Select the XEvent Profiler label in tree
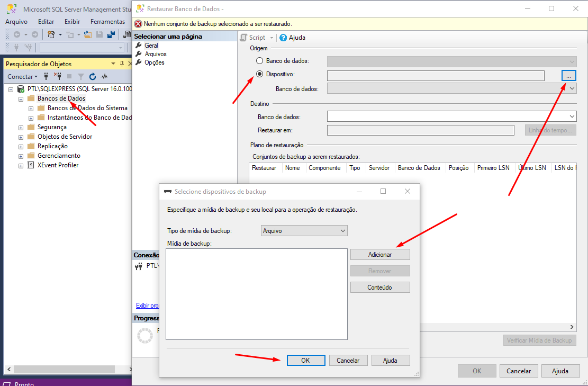588x386 pixels. click(58, 165)
